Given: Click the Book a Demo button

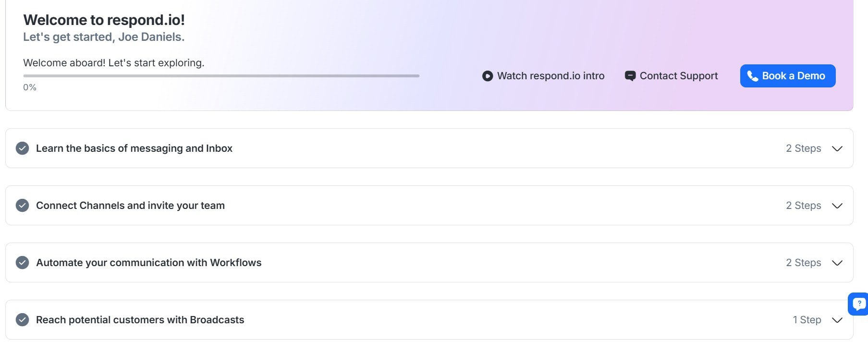Looking at the screenshot, I should 787,75.
